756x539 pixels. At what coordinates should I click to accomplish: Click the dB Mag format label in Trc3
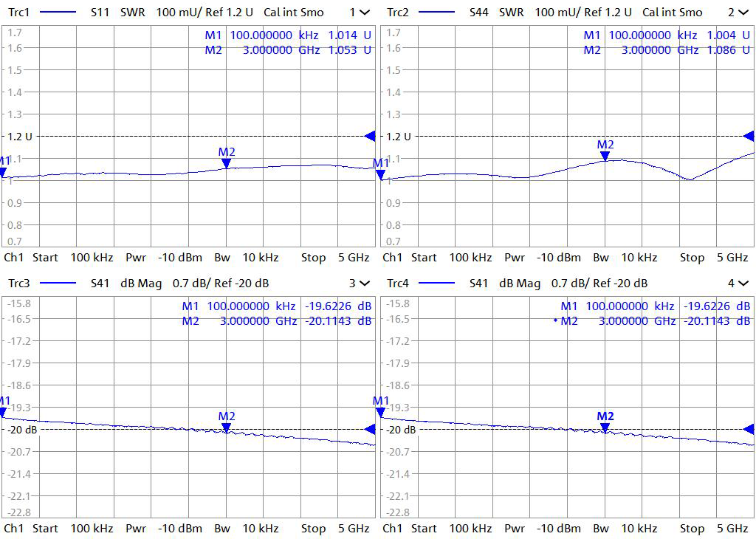point(142,284)
